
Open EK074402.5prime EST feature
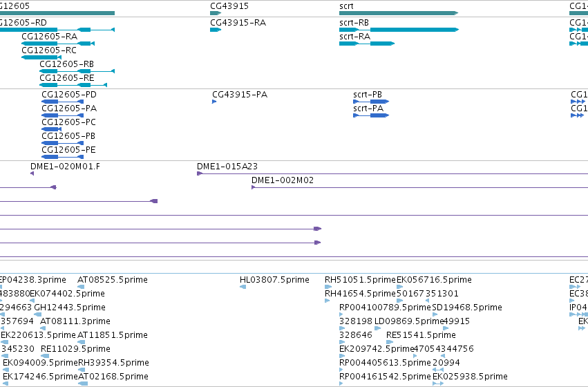(x=32, y=301)
